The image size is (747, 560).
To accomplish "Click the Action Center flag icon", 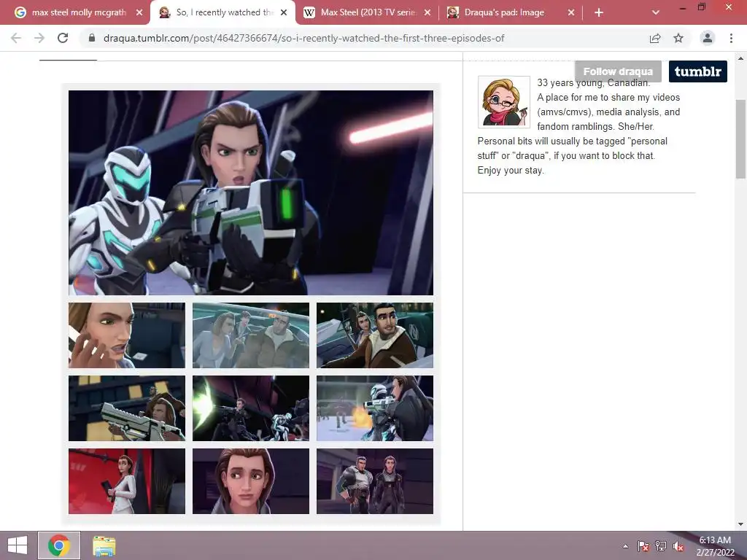I will 643,546.
